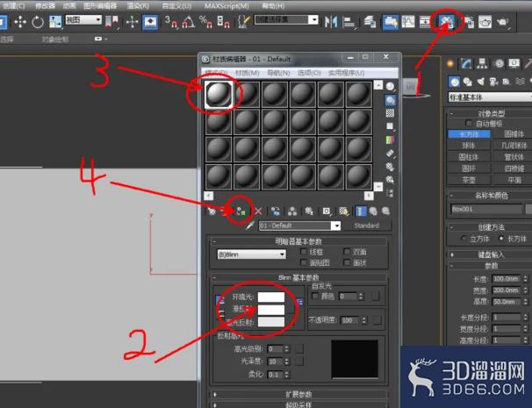Toggle 3D Snaps in main toolbar
Image resolution: width=532 pixels, height=408 pixels.
(171, 22)
